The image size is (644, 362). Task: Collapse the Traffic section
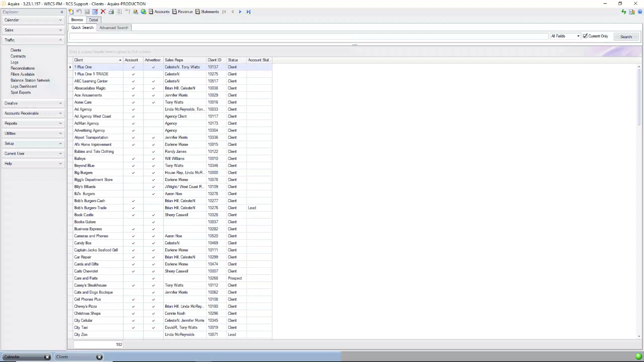(x=33, y=40)
